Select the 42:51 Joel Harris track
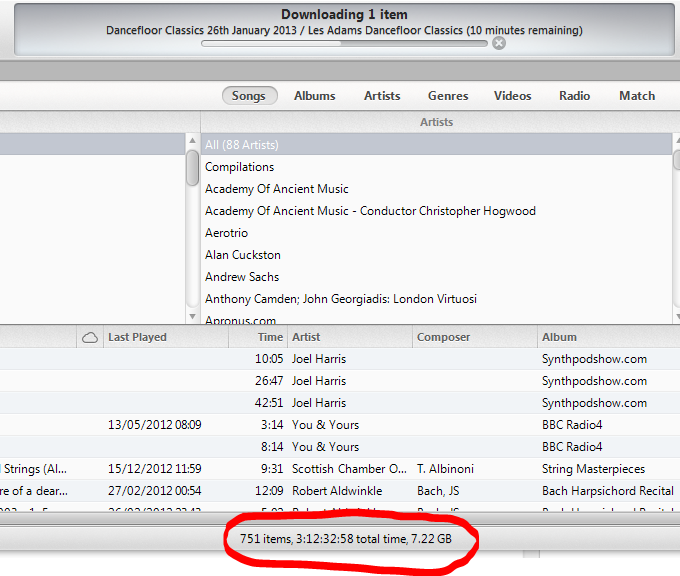This screenshot has width=680, height=576. tap(340, 403)
